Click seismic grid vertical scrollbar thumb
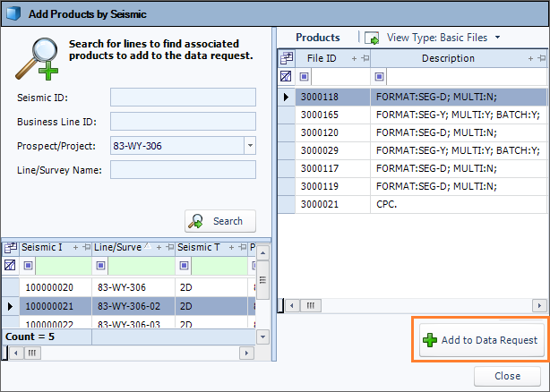 click(x=262, y=280)
